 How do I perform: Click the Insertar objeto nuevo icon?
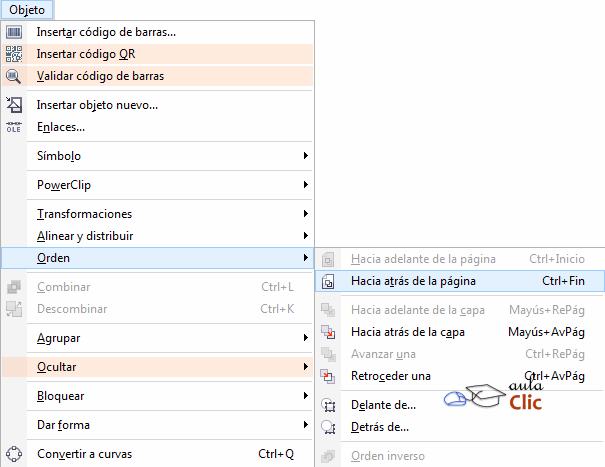(14, 105)
